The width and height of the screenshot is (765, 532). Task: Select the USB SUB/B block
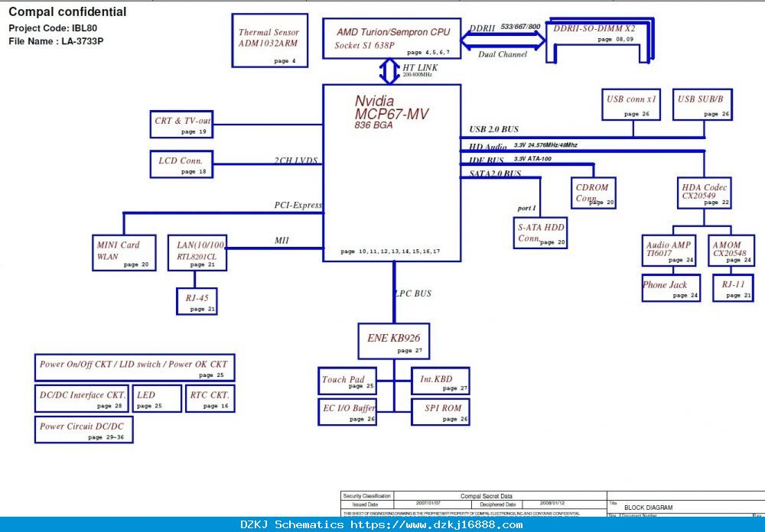(702, 105)
